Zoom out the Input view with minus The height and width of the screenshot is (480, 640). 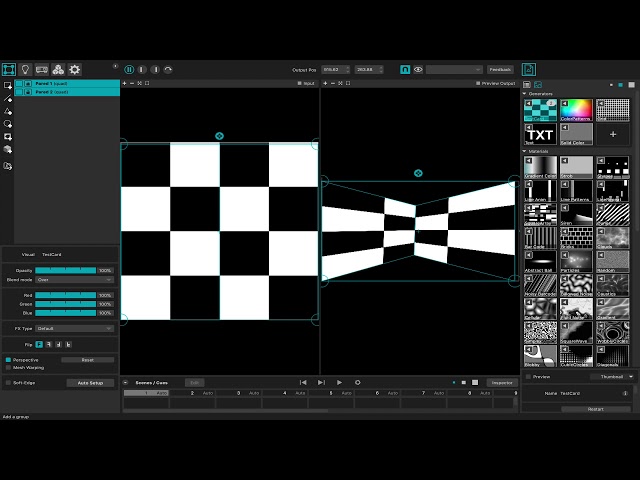click(132, 83)
